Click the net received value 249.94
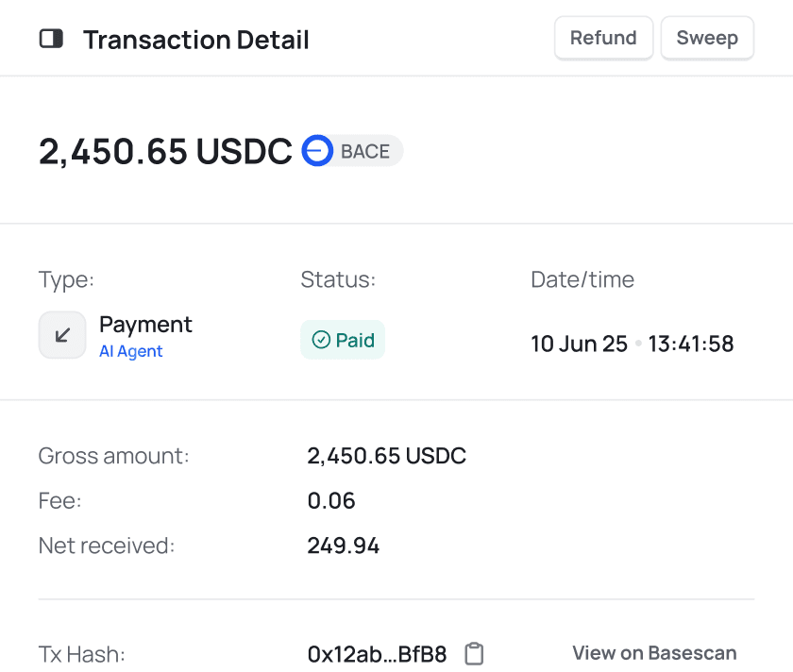793x672 pixels. coord(344,545)
